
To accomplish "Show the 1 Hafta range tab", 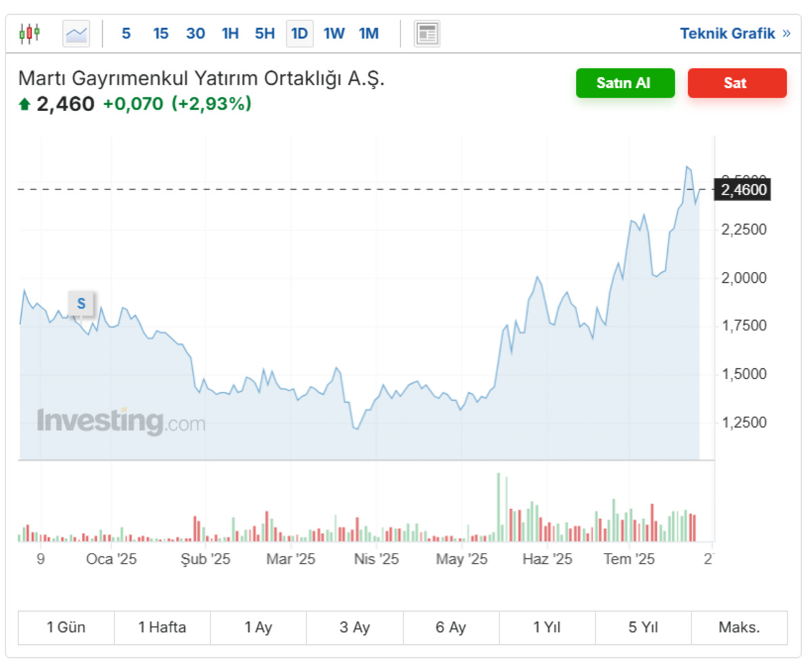I will [162, 627].
